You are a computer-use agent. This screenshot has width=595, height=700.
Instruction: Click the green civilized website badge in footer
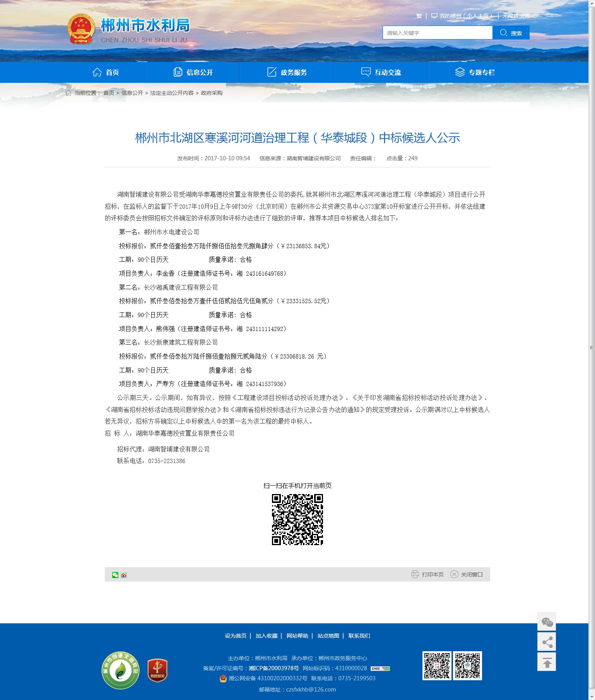[121, 670]
